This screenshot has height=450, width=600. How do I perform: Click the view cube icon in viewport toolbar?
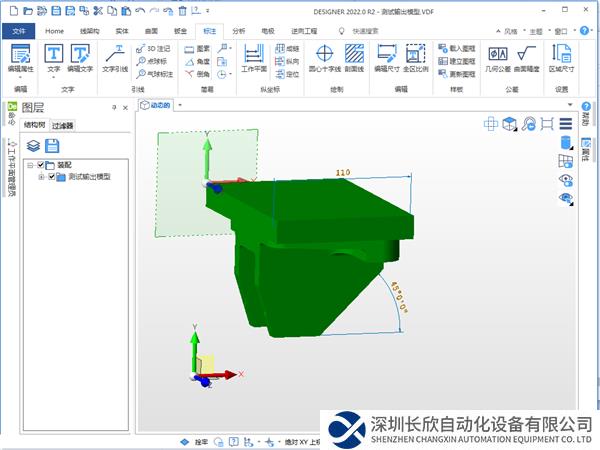point(510,124)
